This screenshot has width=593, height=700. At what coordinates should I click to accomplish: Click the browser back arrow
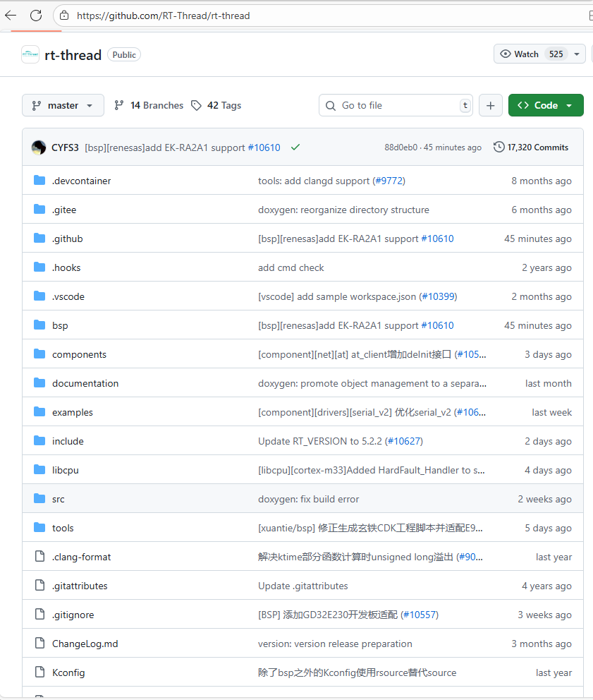tap(11, 16)
